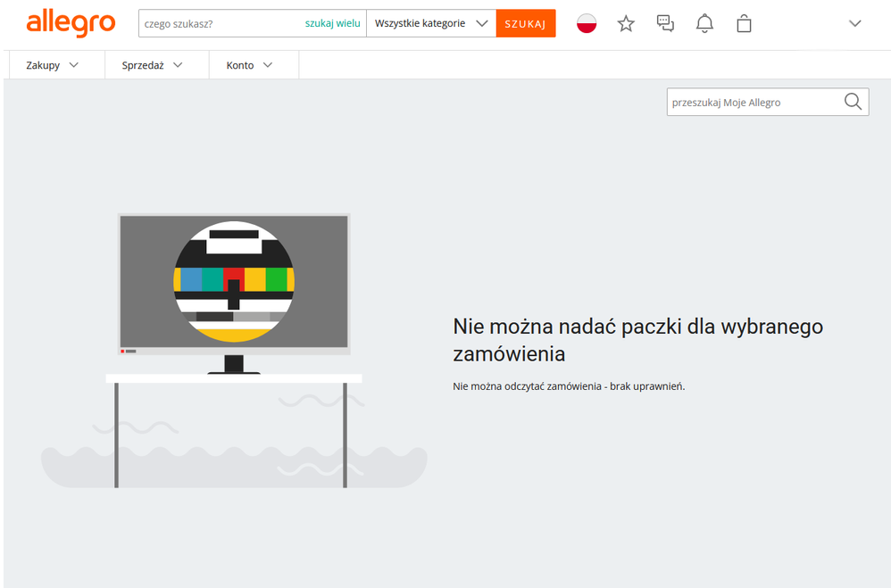The height and width of the screenshot is (588, 891).
Task: Open favorites via the star icon
Action: point(626,24)
